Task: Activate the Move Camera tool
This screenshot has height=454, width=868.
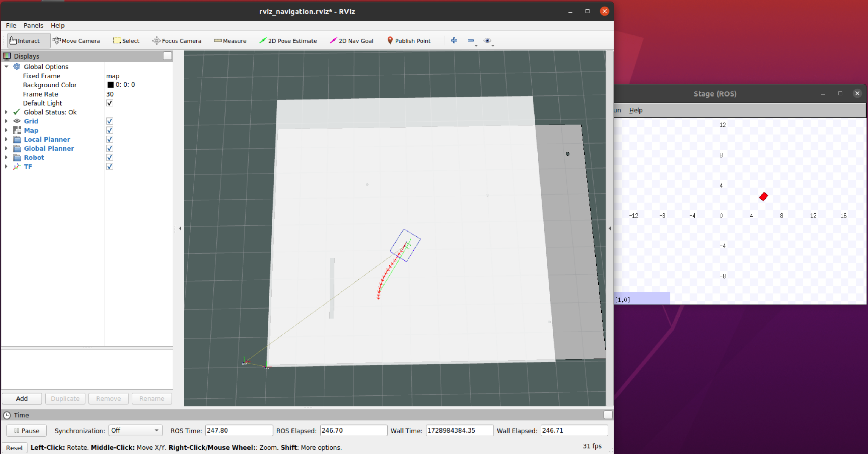Action: 76,41
